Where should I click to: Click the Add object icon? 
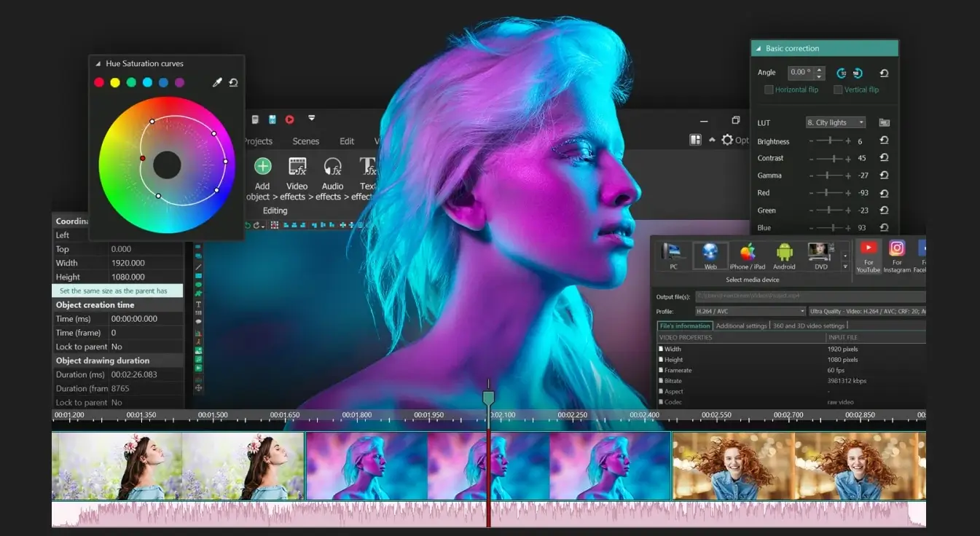[262, 167]
